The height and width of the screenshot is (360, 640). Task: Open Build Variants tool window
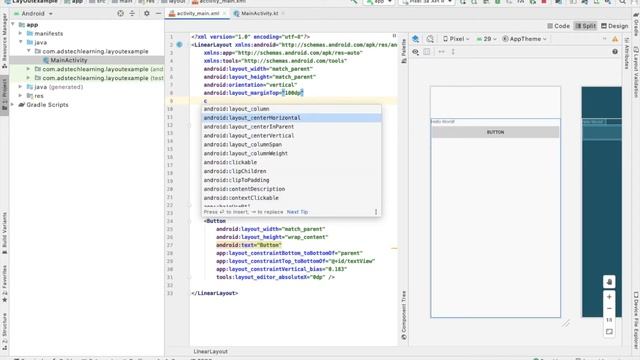click(4, 233)
